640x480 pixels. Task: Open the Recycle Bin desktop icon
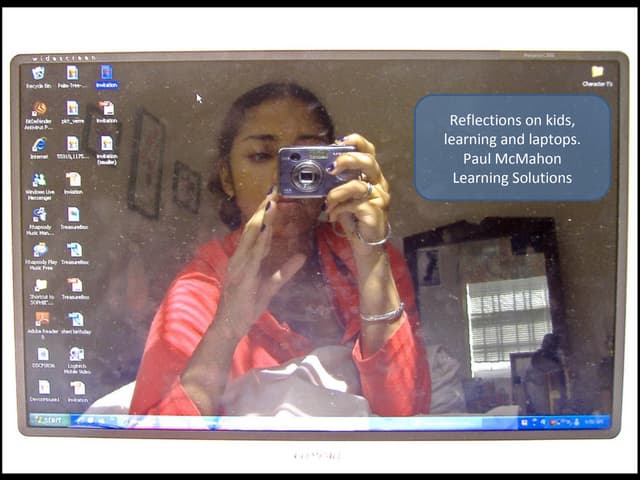coord(38,74)
